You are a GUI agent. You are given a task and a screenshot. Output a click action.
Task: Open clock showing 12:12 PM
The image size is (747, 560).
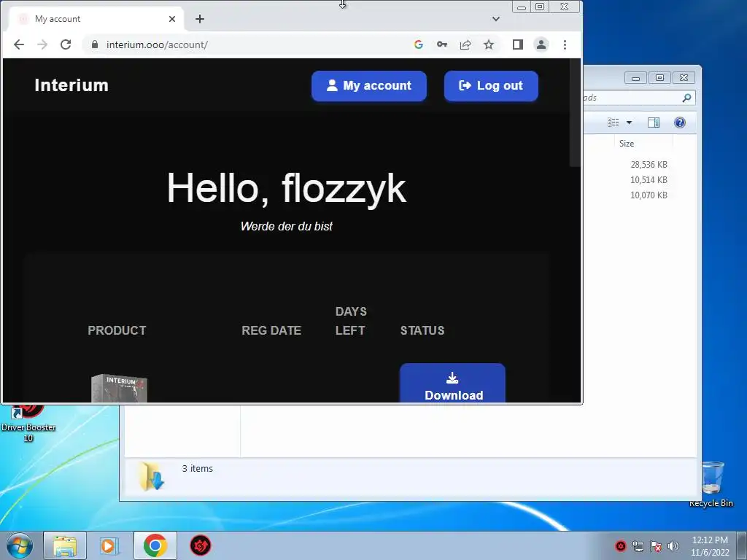(x=710, y=546)
